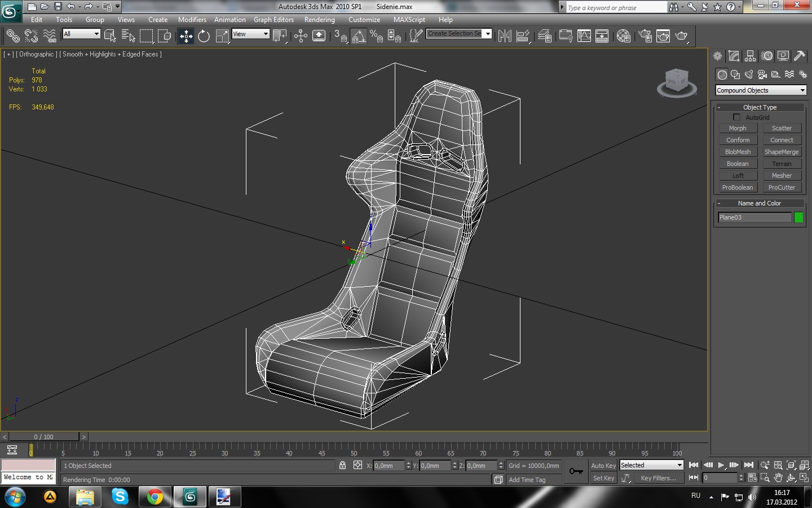Screen dimensions: 812x508
Task: Click the Mirror tool icon
Action: (505, 36)
